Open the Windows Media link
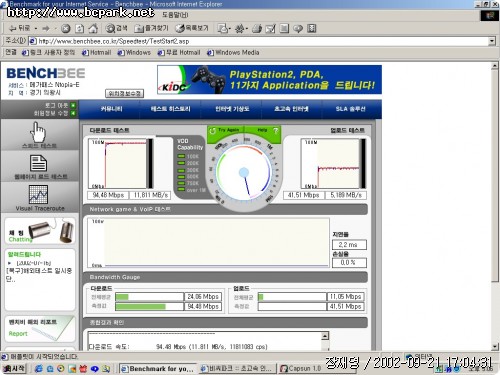The image size is (500, 375). pos(233,53)
